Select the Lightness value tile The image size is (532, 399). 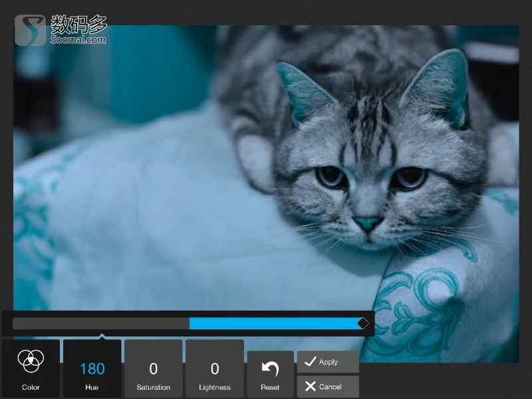click(214, 368)
